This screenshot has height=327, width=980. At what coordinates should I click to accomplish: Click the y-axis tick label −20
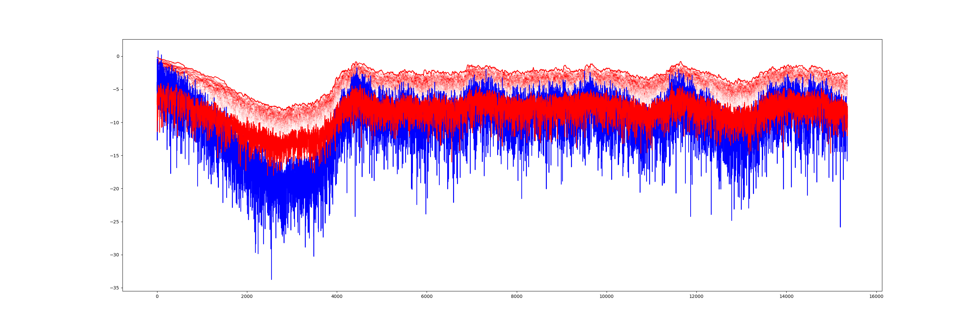115,189
